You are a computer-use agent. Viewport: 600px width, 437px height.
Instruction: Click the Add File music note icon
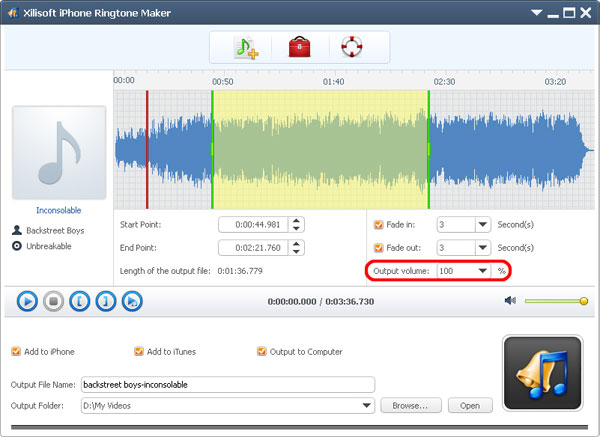(x=246, y=47)
